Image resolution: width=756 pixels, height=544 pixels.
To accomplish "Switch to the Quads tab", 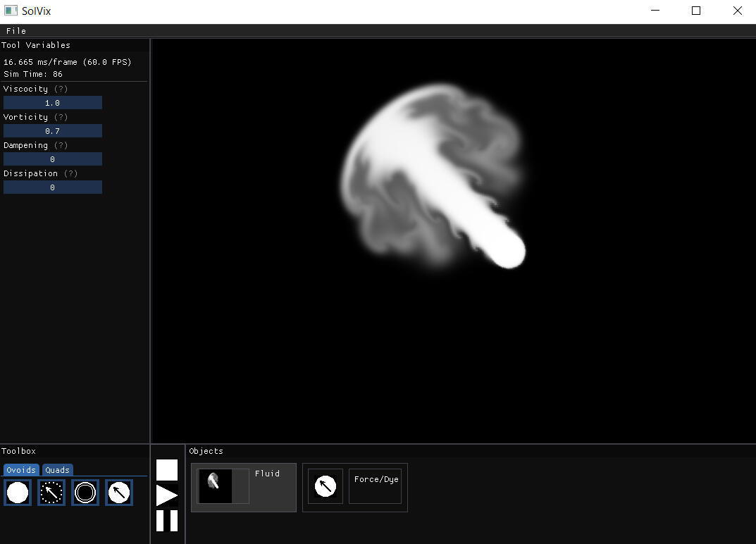I will tap(57, 470).
